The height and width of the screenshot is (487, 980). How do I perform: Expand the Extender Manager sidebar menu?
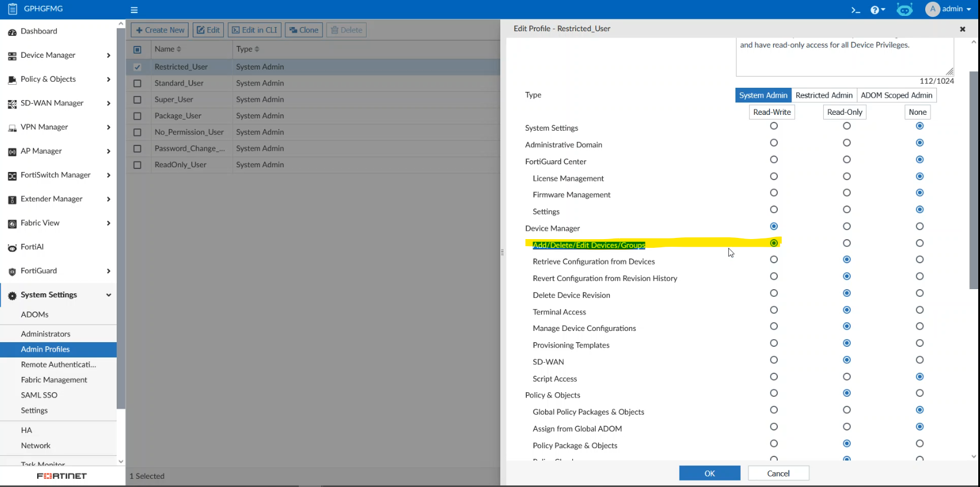coord(108,199)
